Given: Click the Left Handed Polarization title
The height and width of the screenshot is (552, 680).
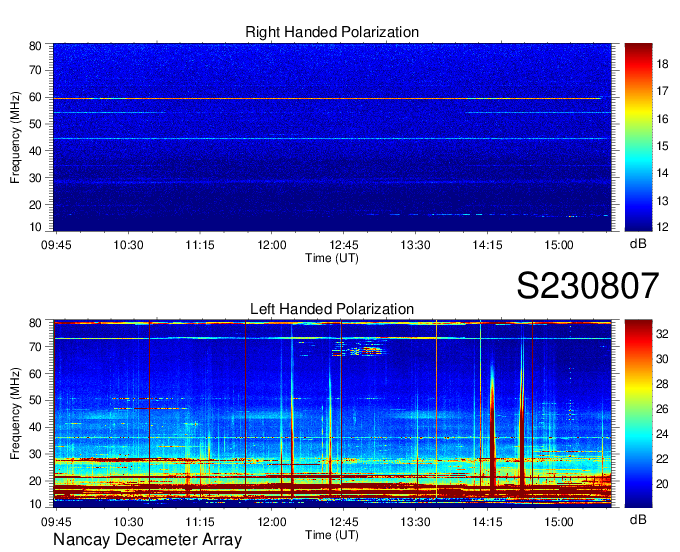Looking at the screenshot, I should 332,309.
